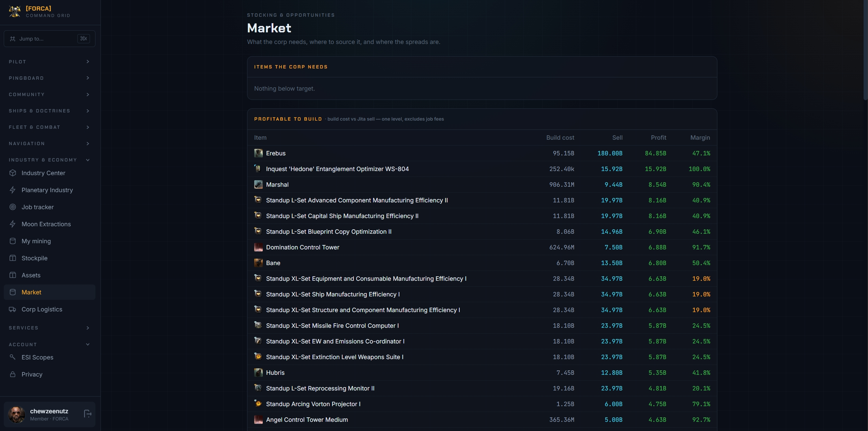Screen dimensions: 868x431
Task: Click the Profit column header
Action: tap(658, 138)
